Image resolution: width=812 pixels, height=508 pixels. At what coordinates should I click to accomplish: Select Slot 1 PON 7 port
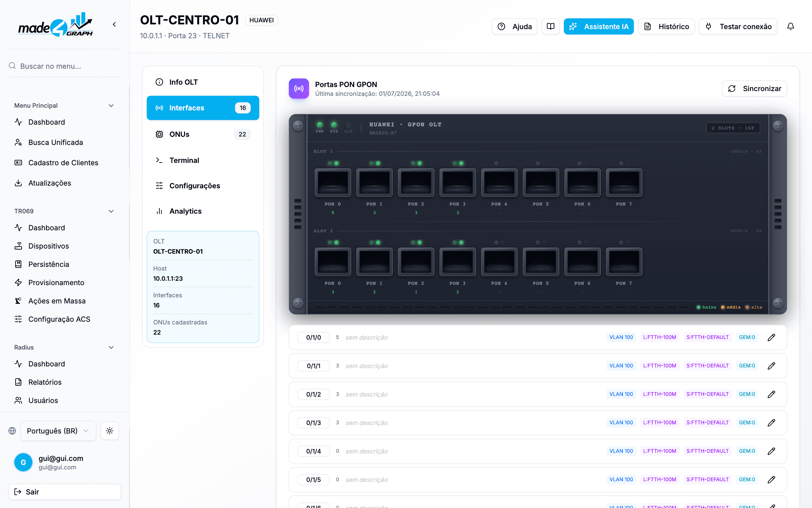click(x=624, y=183)
